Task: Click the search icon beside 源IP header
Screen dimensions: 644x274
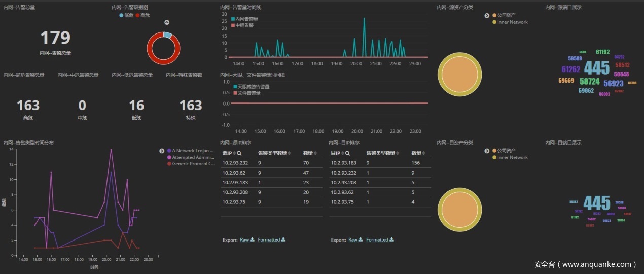Action: (x=239, y=153)
